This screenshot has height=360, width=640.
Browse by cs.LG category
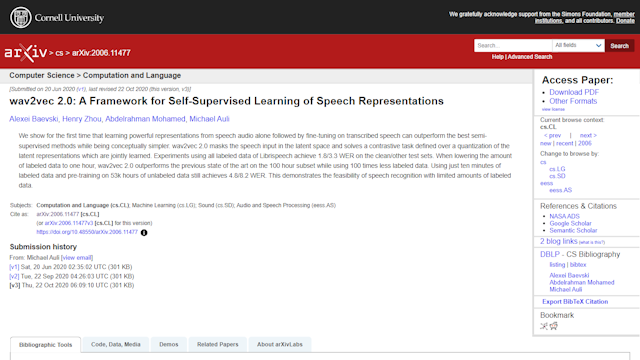click(x=557, y=169)
